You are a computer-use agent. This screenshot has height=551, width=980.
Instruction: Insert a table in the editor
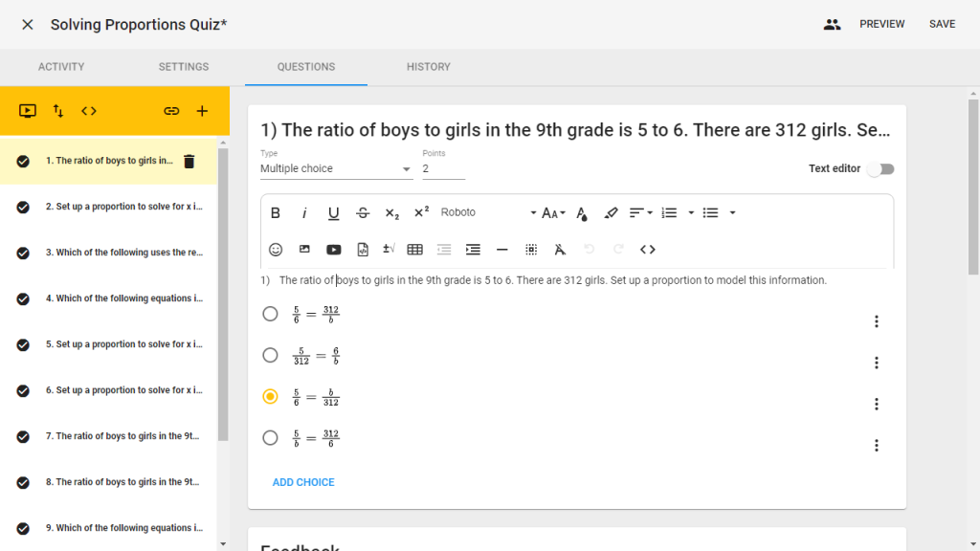coord(414,250)
